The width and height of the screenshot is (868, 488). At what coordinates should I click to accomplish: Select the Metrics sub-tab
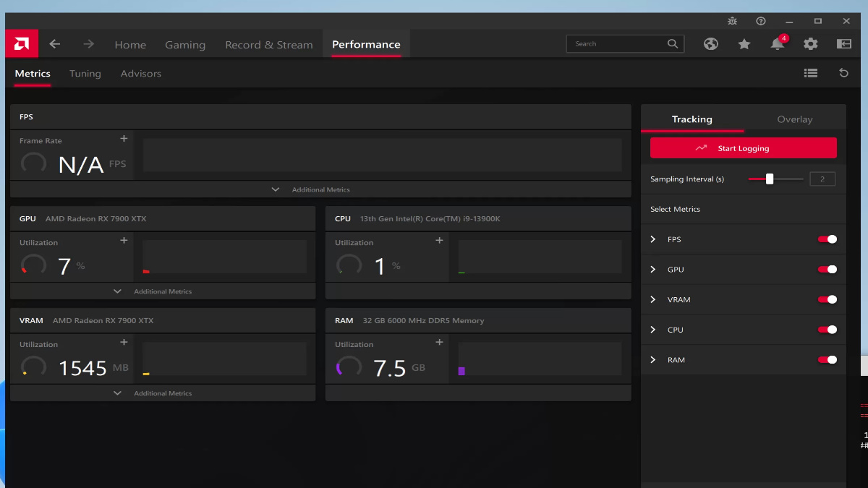click(33, 74)
